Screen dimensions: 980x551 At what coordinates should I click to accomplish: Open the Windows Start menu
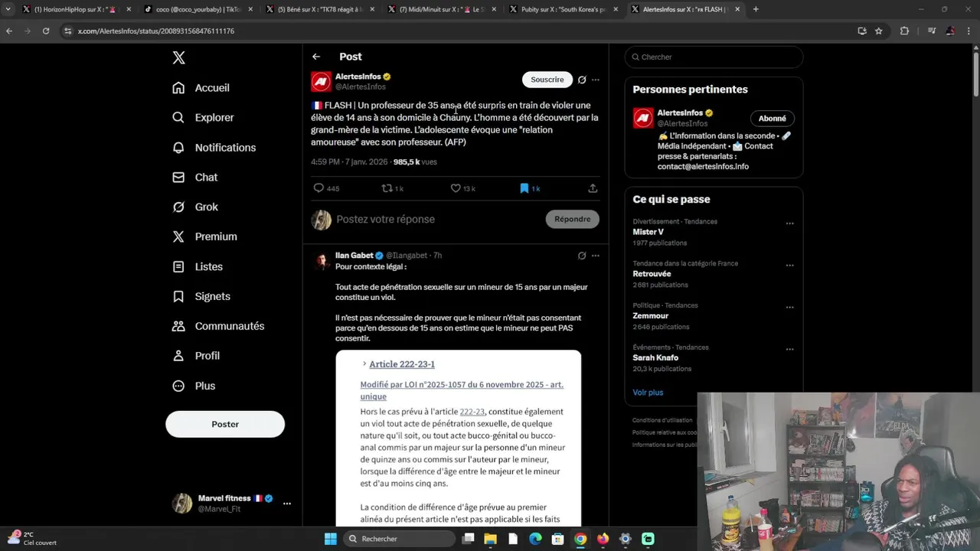click(330, 539)
